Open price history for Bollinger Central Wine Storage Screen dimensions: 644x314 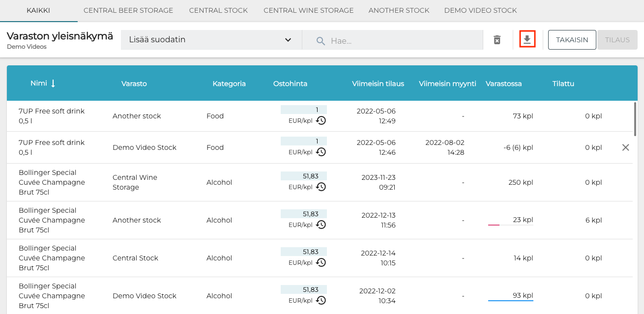321,187
